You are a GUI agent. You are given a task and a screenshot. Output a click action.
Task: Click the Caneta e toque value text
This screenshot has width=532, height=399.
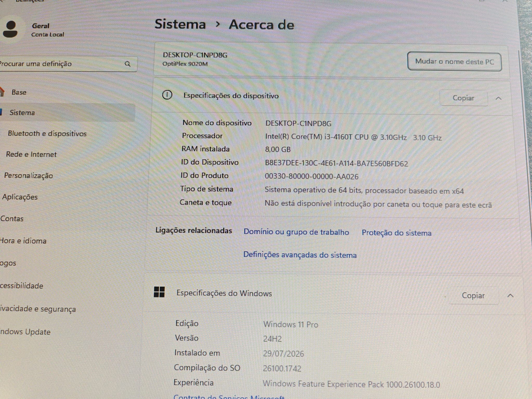[x=378, y=204]
